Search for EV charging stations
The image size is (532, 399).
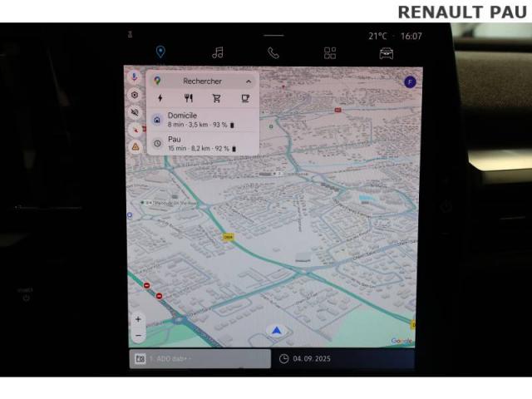160,98
